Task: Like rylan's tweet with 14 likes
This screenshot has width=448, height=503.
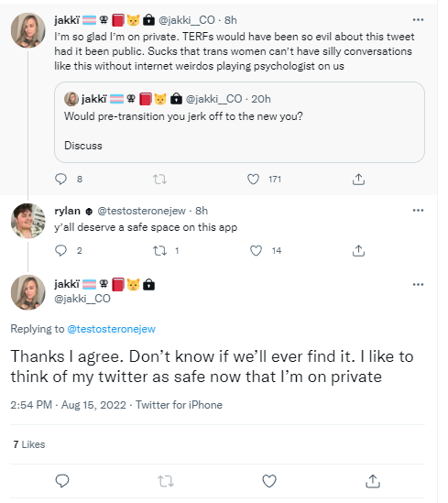Action: pos(256,250)
